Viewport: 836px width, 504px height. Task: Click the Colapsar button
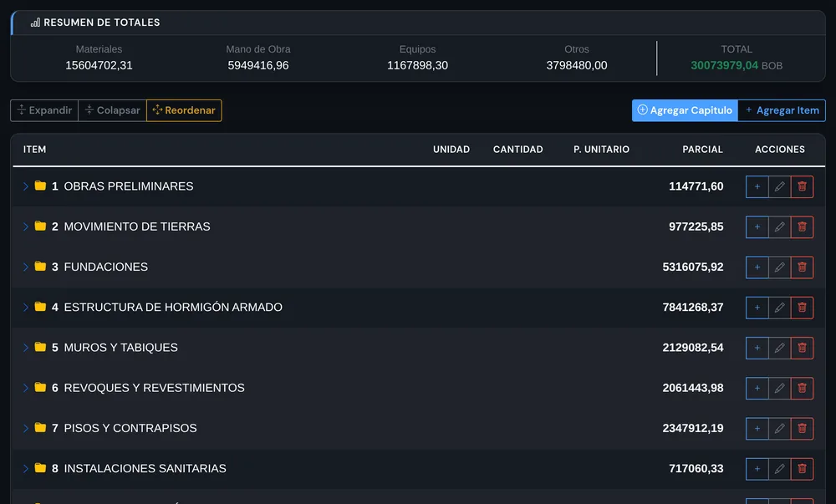tap(113, 110)
